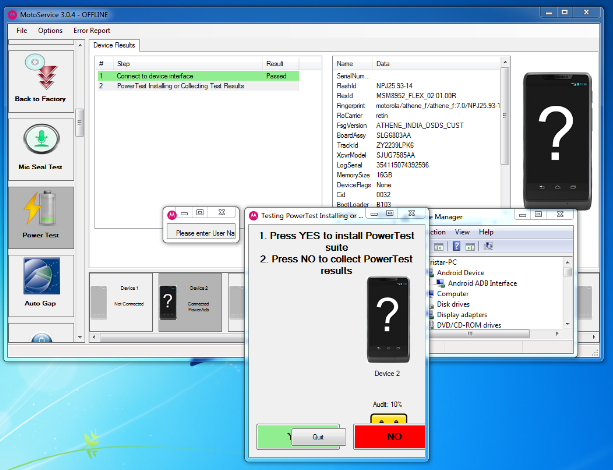Click the Motorola logo in PowerTest dialog title
Image resolution: width=613 pixels, height=470 pixels.
coord(253,215)
